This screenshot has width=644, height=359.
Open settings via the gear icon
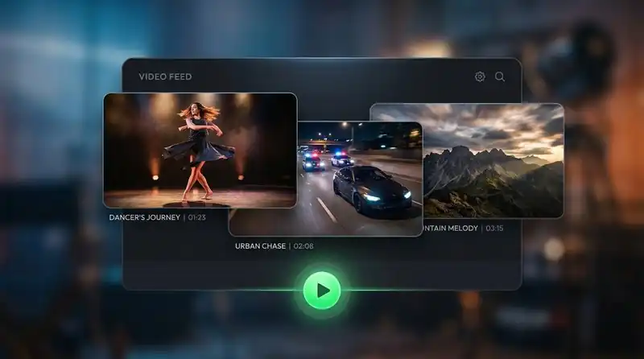(480, 76)
